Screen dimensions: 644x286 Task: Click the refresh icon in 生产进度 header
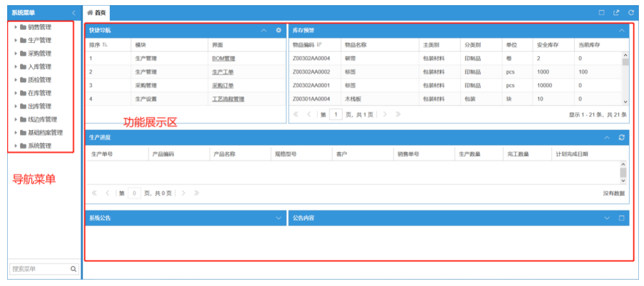click(x=621, y=138)
